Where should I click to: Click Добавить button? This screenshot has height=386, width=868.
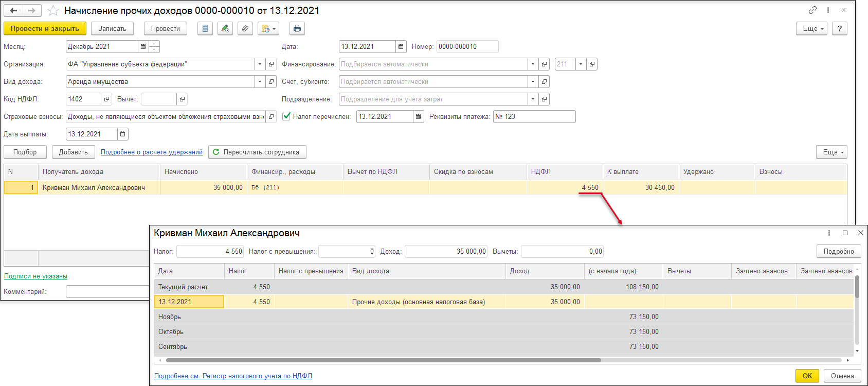click(74, 152)
